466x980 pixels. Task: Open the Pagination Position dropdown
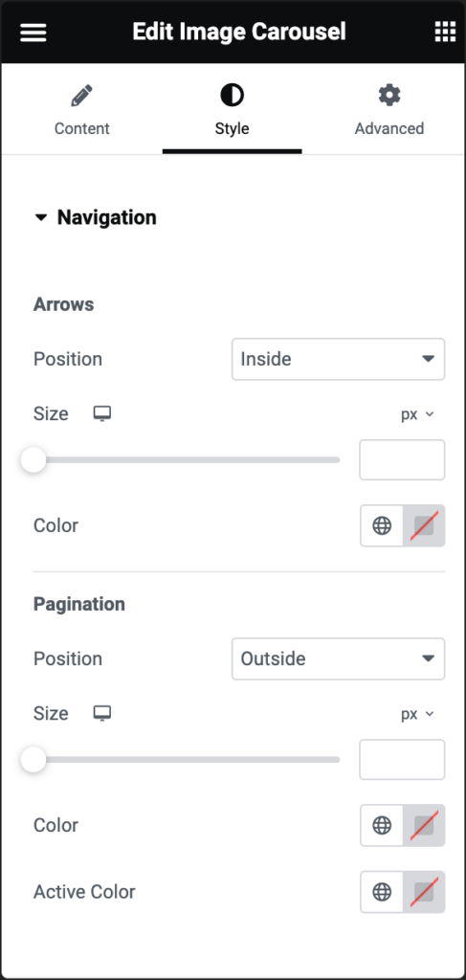click(338, 658)
